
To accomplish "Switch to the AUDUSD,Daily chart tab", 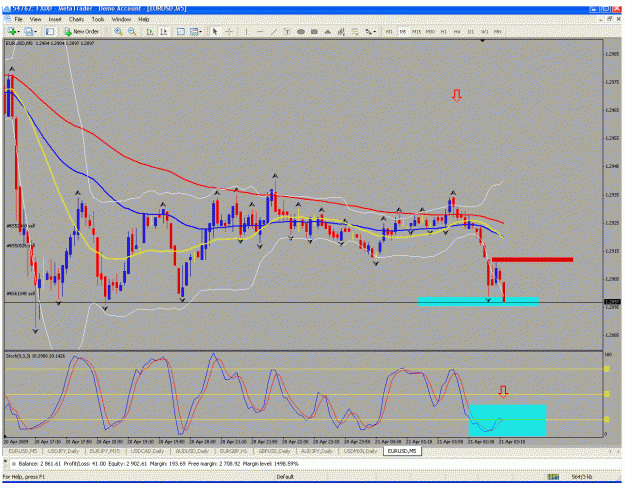I will (192, 451).
